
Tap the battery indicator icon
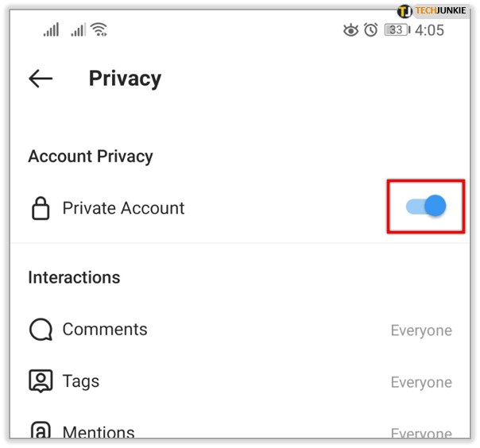pyautogui.click(x=397, y=30)
